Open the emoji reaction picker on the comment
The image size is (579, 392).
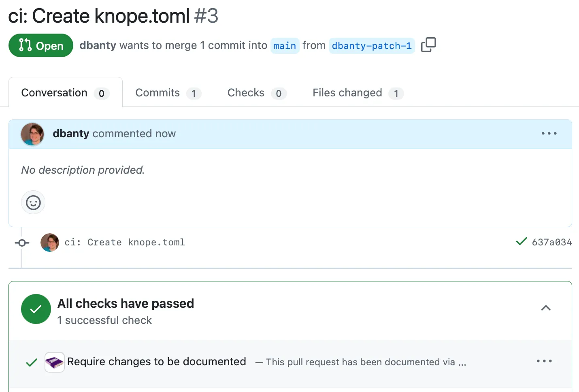coord(33,202)
